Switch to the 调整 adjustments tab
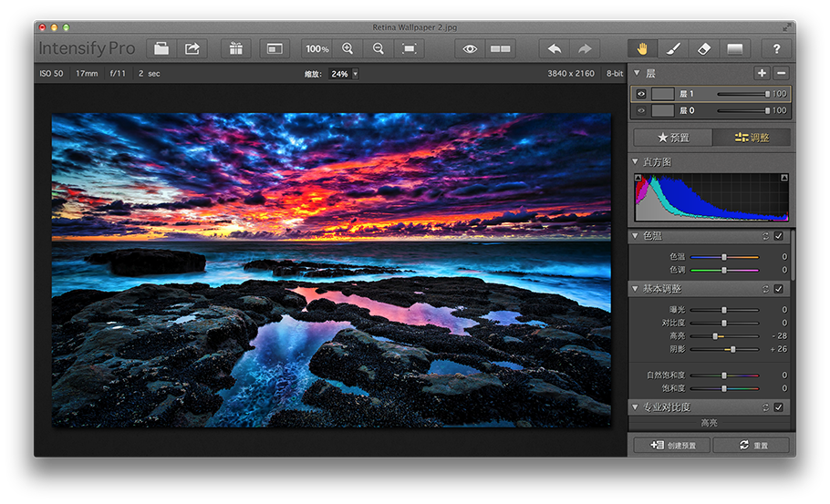 [x=752, y=138]
